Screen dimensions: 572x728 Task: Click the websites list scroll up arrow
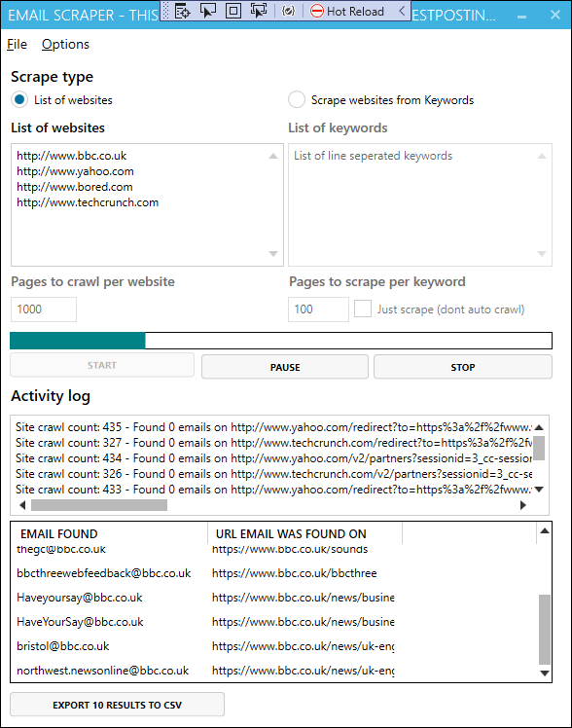click(x=273, y=157)
